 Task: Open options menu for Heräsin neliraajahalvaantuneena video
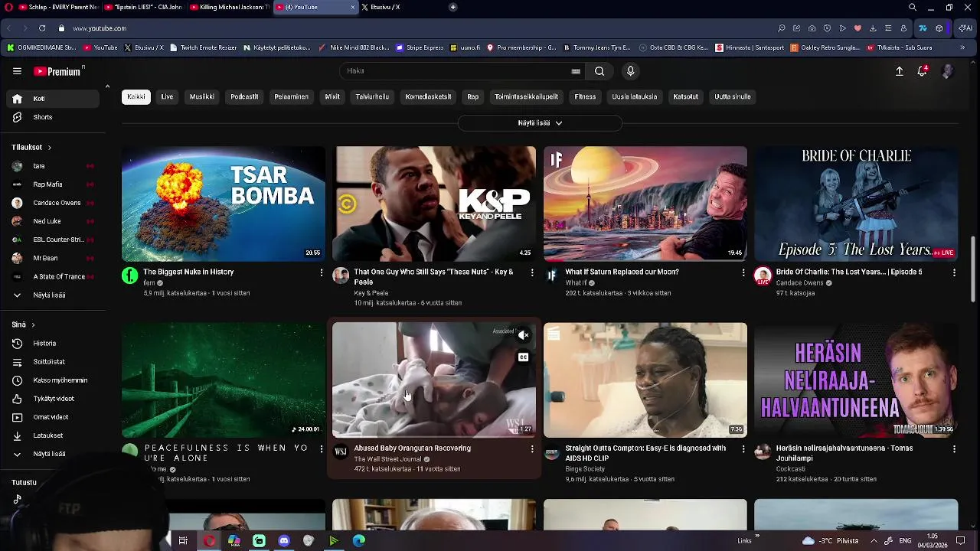click(954, 449)
